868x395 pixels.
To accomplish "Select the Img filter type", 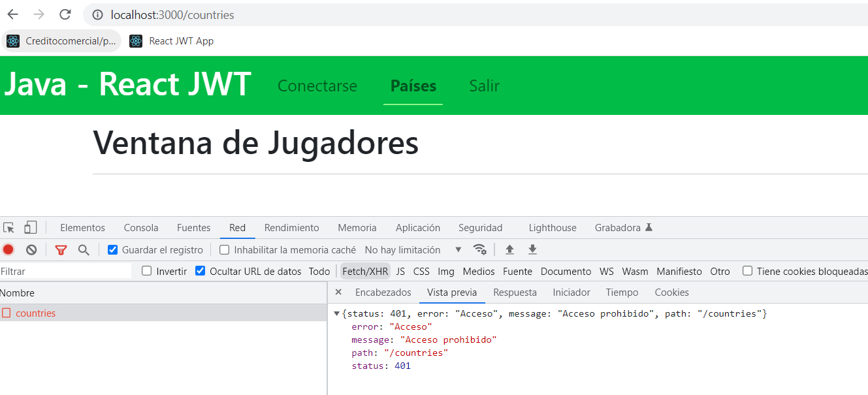I will [446, 271].
